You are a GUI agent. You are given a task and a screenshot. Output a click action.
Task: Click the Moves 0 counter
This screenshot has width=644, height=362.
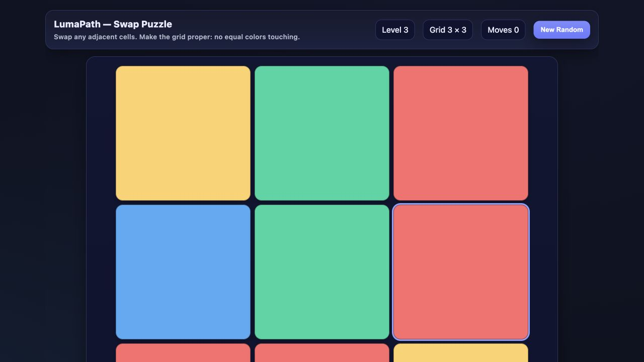coord(503,30)
